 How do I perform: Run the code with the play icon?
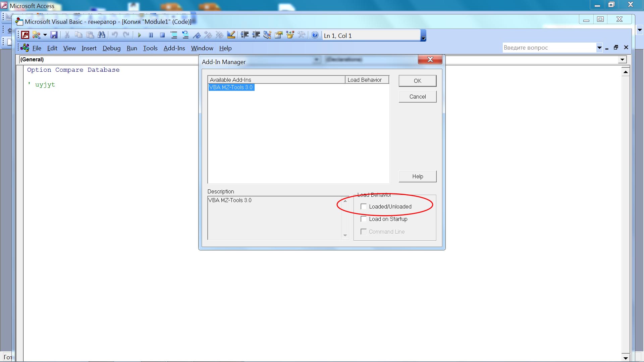[x=140, y=35]
